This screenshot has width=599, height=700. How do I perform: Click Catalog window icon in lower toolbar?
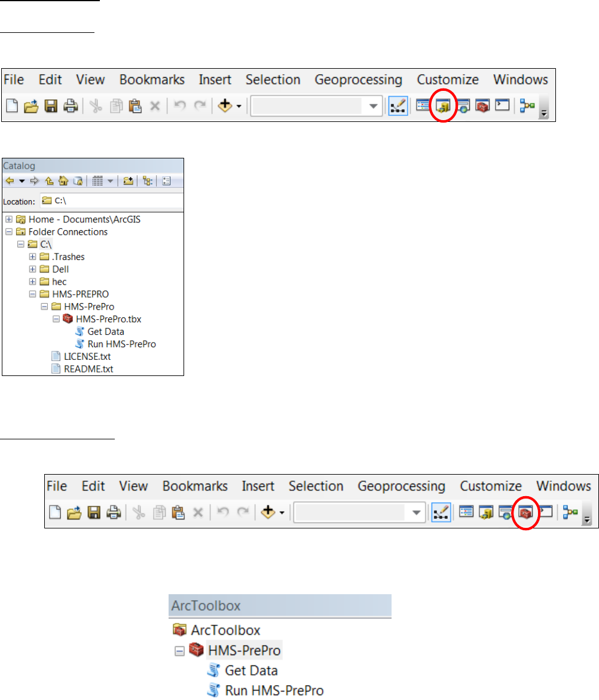(x=486, y=512)
